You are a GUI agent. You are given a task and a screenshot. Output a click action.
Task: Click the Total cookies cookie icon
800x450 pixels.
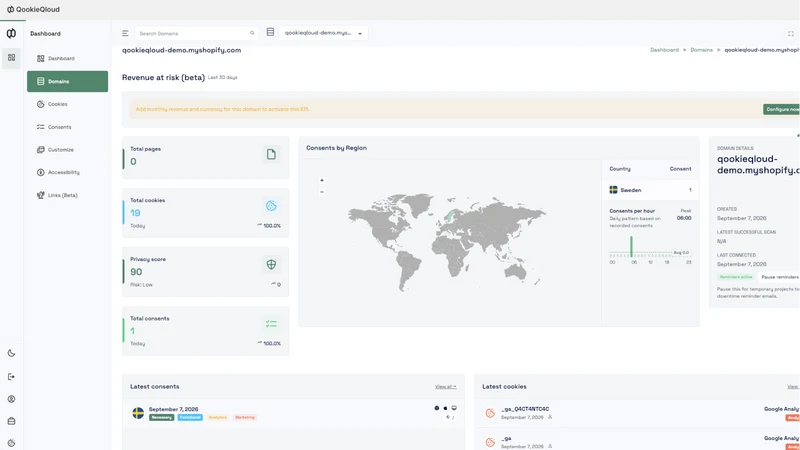point(271,206)
